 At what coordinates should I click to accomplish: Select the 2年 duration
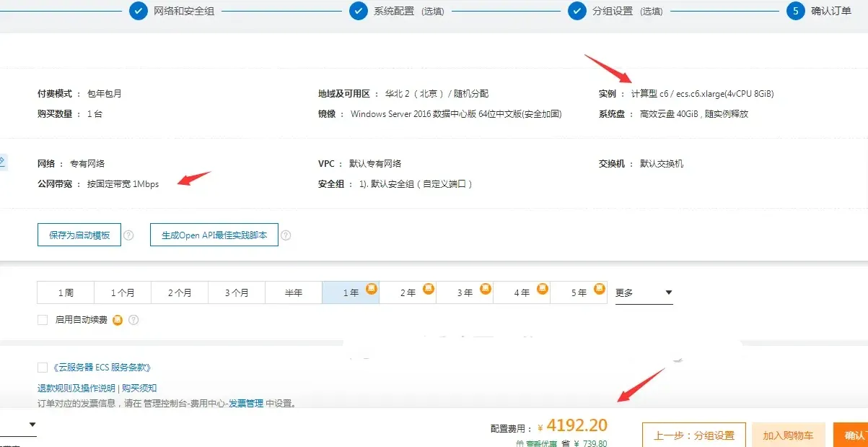coord(408,292)
